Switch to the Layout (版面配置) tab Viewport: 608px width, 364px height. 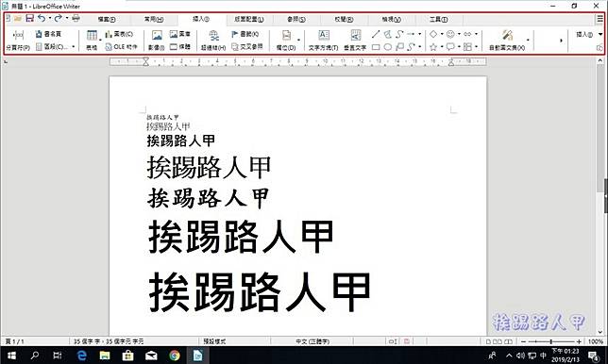(248, 19)
